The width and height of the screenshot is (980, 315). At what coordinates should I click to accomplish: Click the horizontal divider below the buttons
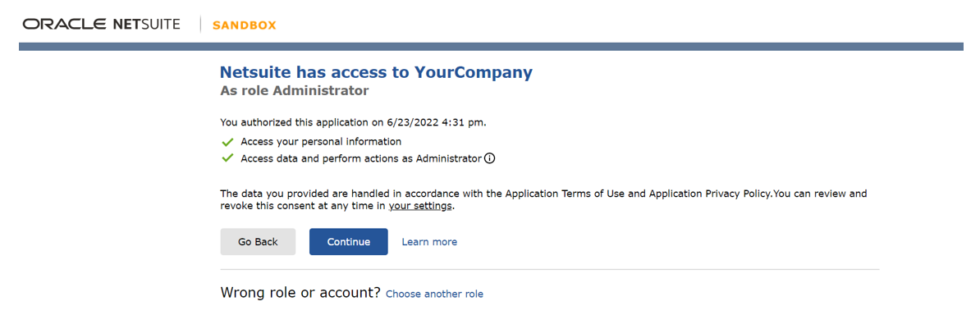click(x=550, y=270)
